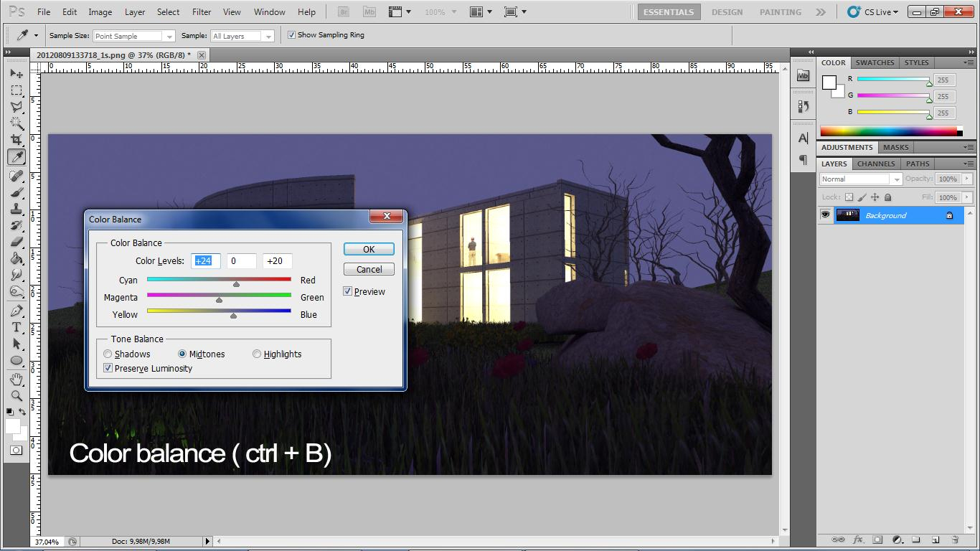Select the Paint Bucket tool
The width and height of the screenshot is (980, 551).
point(17,258)
